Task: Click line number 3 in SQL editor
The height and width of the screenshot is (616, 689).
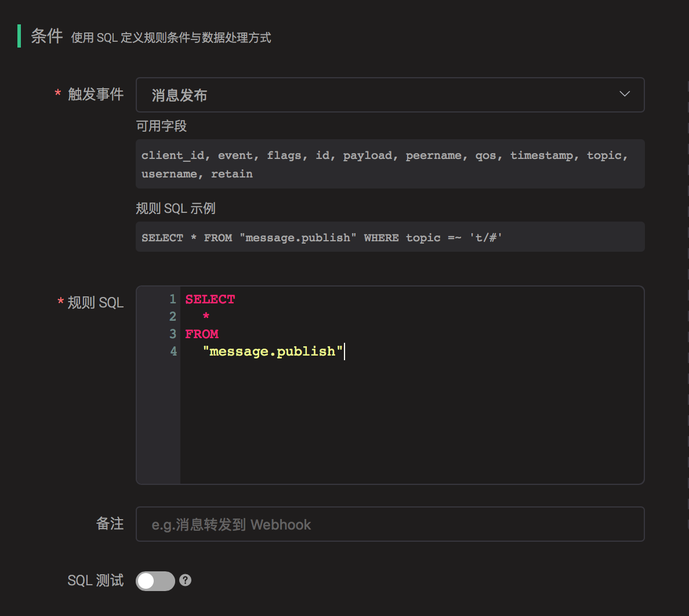Action: [x=172, y=334]
